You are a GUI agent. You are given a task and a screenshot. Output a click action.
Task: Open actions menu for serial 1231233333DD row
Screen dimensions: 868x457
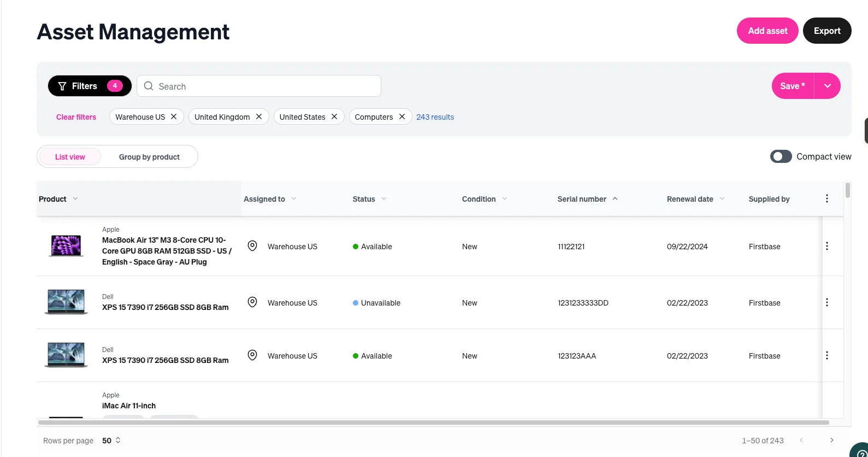[826, 303]
